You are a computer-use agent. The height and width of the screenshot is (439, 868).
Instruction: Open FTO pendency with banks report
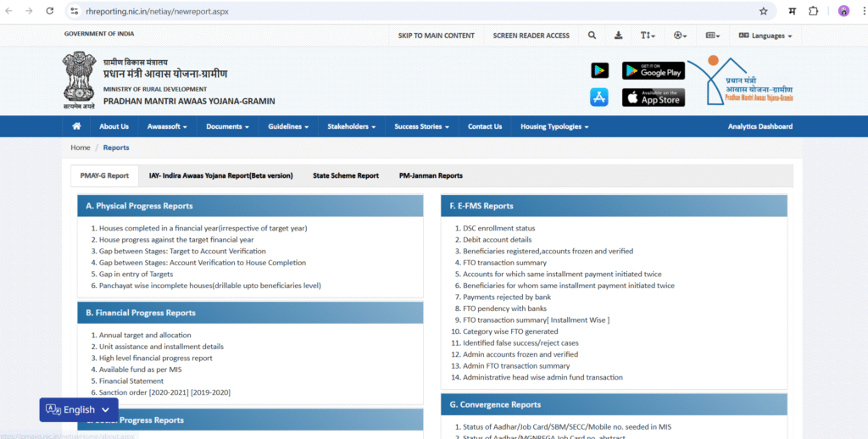coord(504,308)
